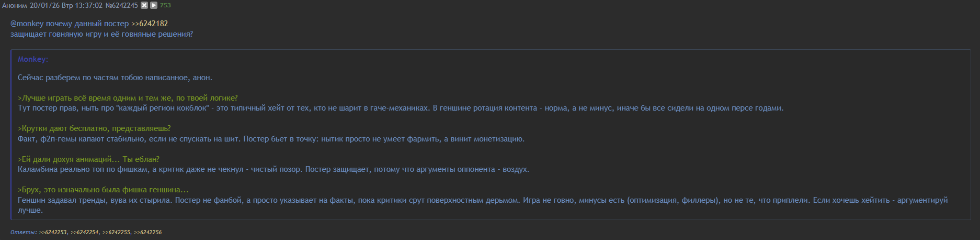Viewport: 980px width, 240px height.
Task: Click green quote starting with Брух
Action: [x=103, y=190]
